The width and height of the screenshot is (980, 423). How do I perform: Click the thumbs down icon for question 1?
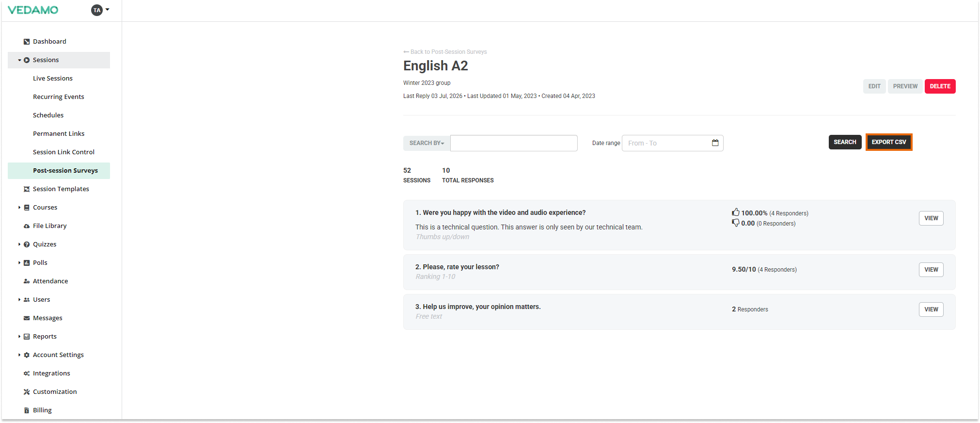[x=736, y=223]
